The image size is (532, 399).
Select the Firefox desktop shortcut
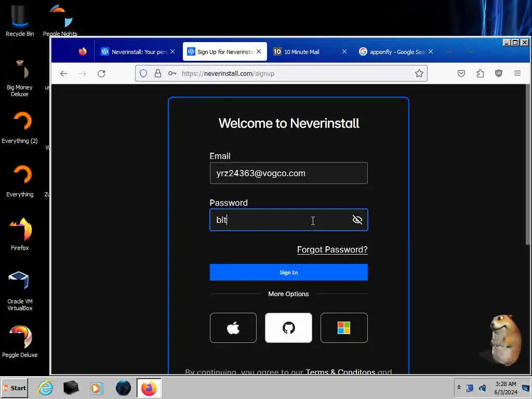(20, 234)
